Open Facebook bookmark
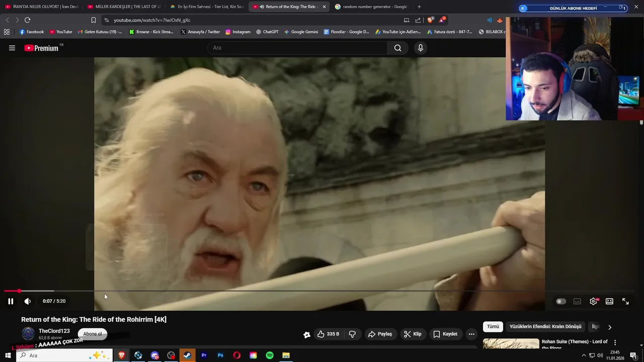 pyautogui.click(x=32, y=32)
